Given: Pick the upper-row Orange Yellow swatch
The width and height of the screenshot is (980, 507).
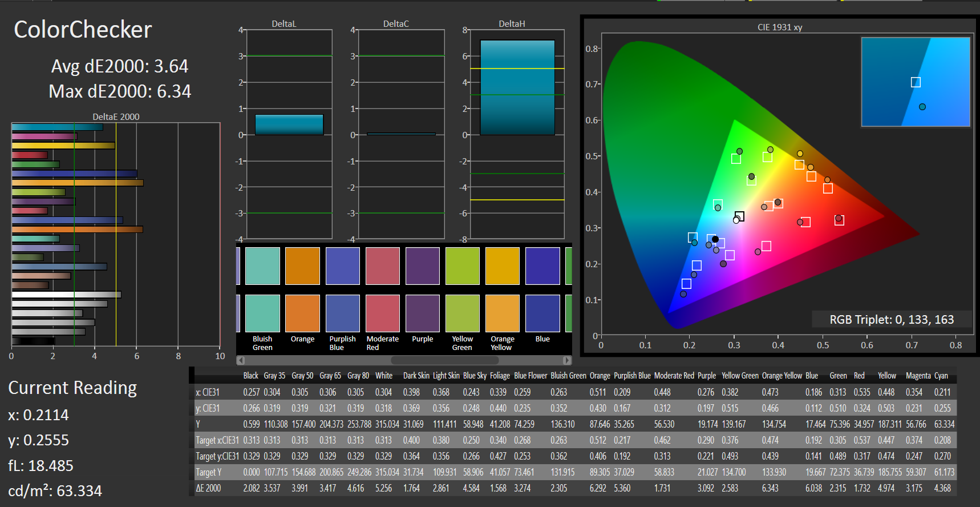Looking at the screenshot, I should (502, 266).
